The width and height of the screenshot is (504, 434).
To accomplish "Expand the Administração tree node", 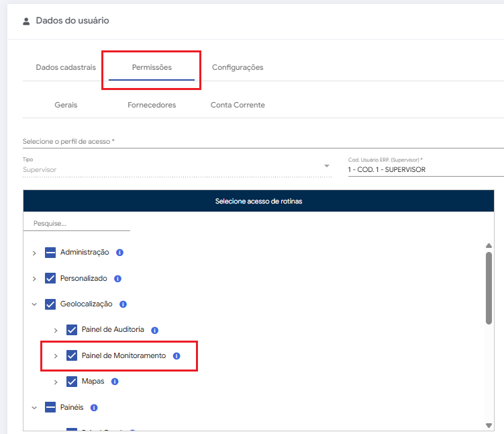I will [x=34, y=253].
